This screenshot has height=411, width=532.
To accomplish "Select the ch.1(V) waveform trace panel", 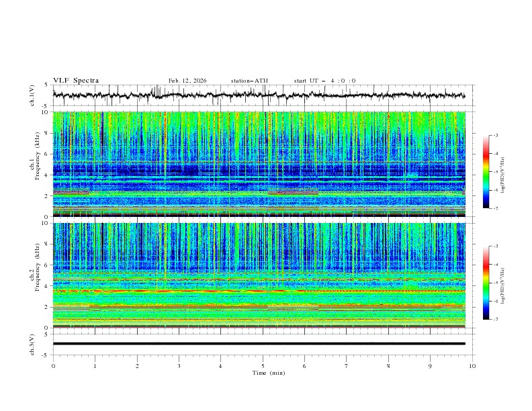I will coord(262,95).
